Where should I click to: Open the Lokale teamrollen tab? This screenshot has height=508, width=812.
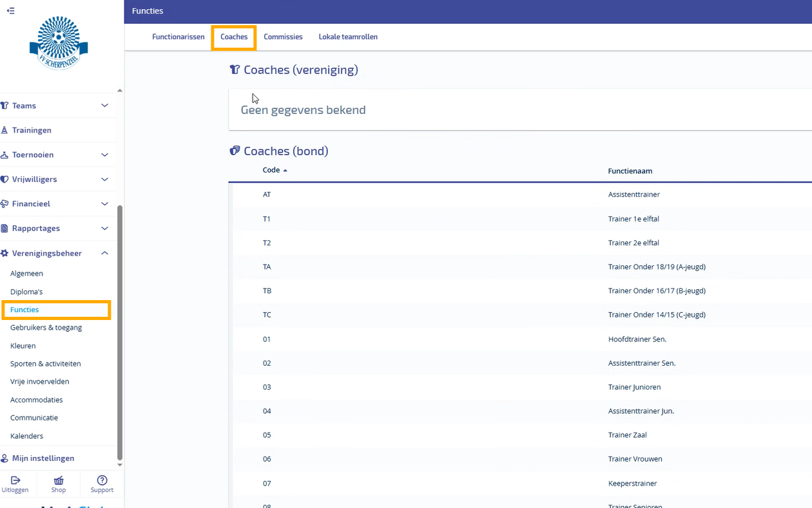[348, 37]
